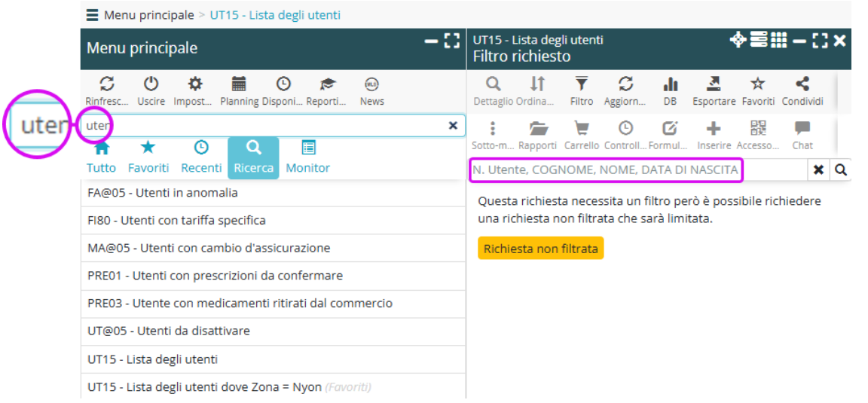Click the Rinfresca refresh icon
This screenshot has height=403, width=868.
107,84
